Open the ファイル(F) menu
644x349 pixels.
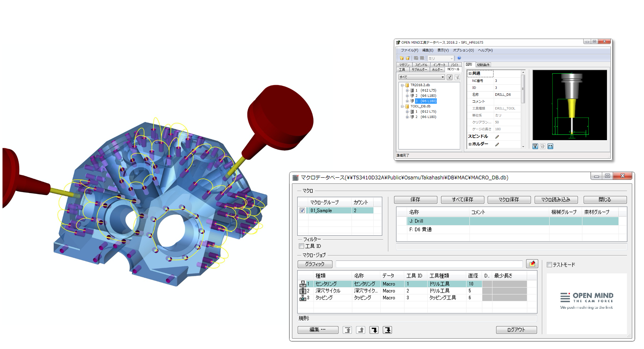(x=409, y=50)
